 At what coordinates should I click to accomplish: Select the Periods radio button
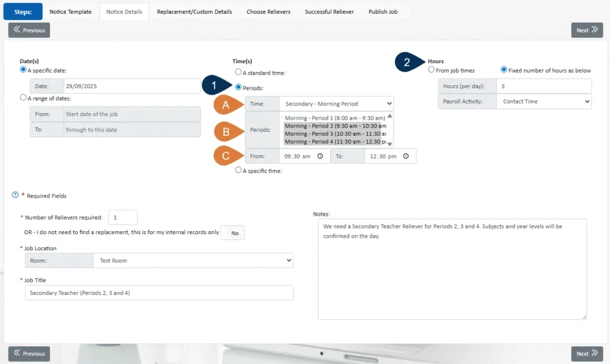[238, 87]
